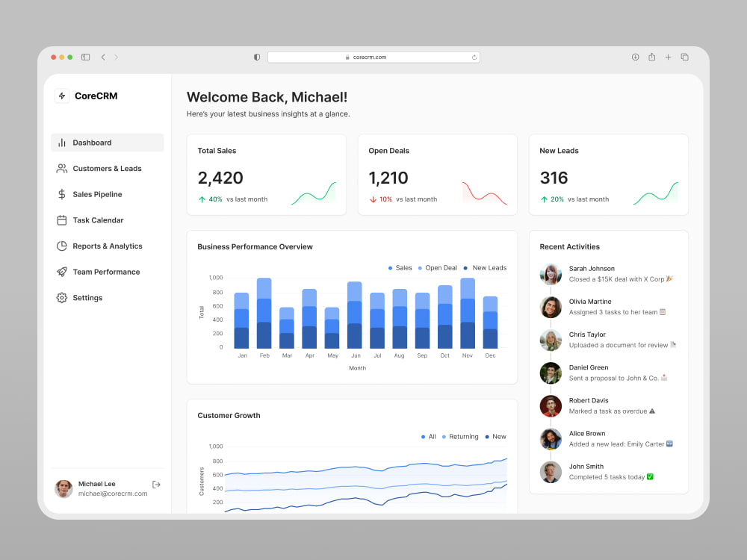Viewport: 747px width, 560px height.
Task: Click Total Sales green trend sparkline
Action: pyautogui.click(x=314, y=193)
